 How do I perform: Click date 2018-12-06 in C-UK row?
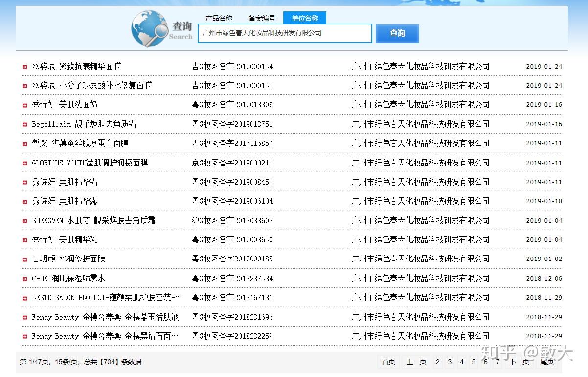[544, 279]
